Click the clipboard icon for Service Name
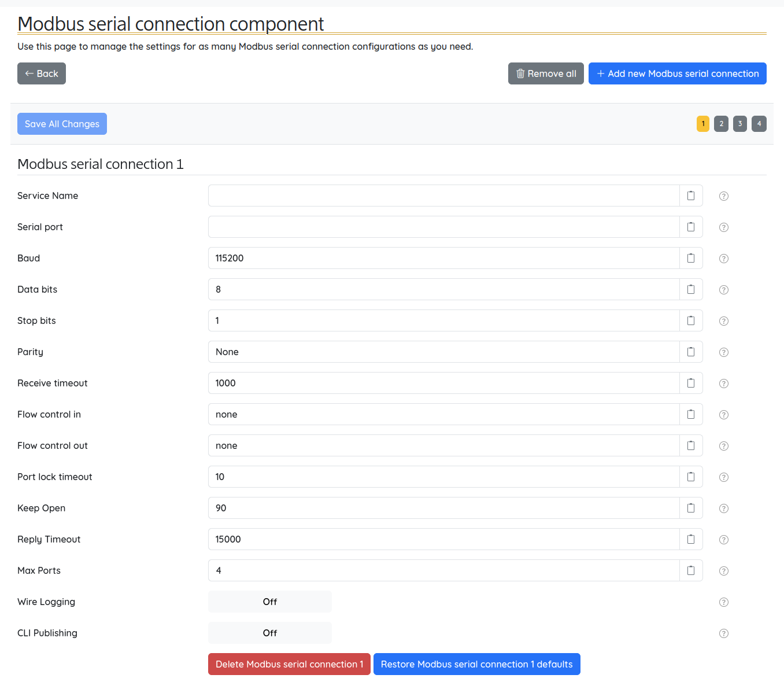Viewport: 784px width, 693px height. [x=691, y=196]
